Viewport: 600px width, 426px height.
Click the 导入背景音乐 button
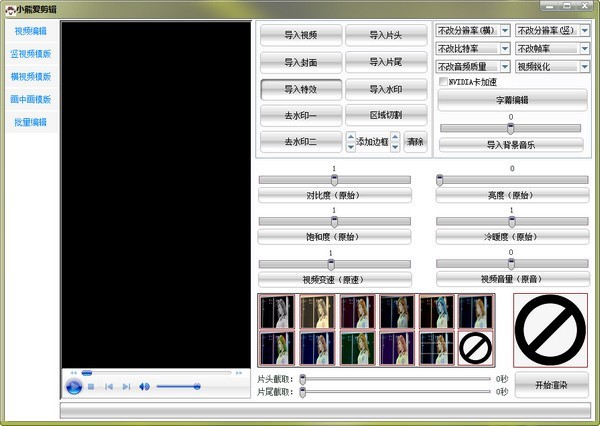point(511,145)
